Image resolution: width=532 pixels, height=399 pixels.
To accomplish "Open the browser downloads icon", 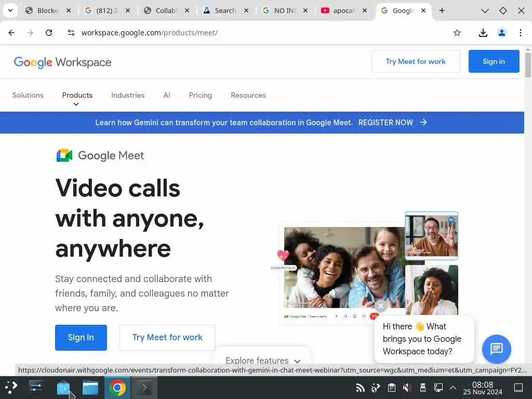I will 483,33.
